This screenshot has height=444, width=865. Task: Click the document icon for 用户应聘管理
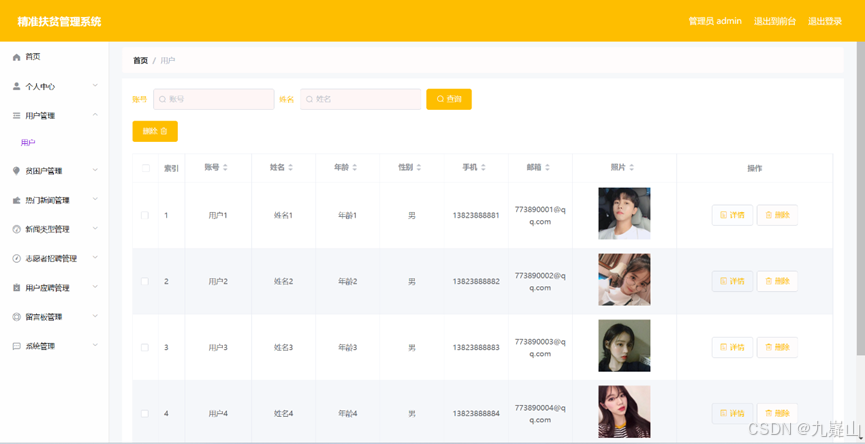pyautogui.click(x=17, y=287)
